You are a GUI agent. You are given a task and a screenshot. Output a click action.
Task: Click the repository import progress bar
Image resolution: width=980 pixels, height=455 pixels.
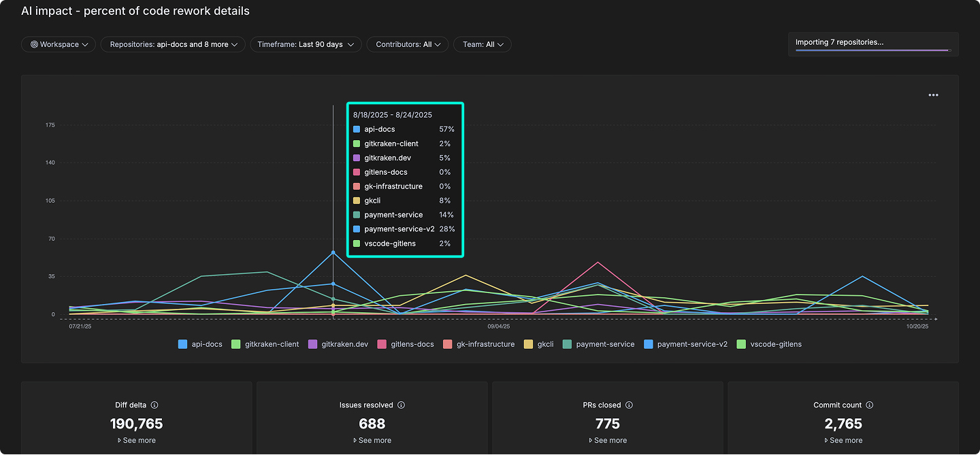click(x=873, y=48)
